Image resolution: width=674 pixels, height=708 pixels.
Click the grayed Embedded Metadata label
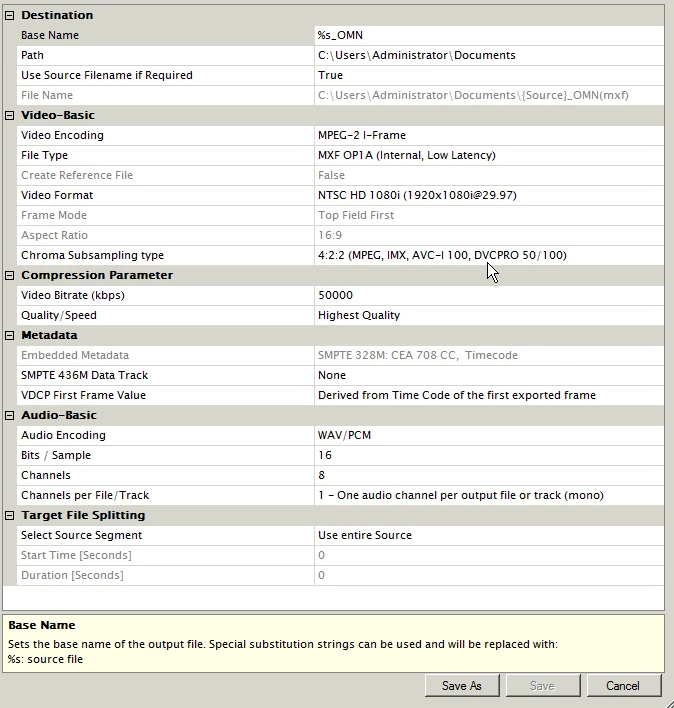[75, 355]
